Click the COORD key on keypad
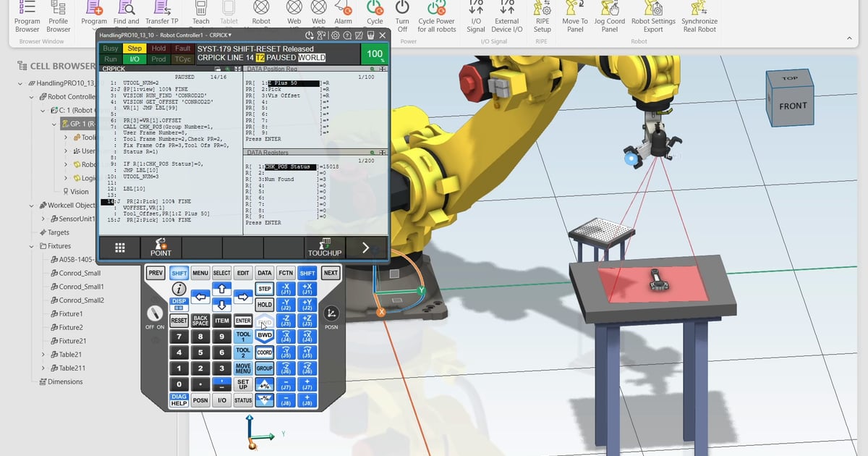Image resolution: width=868 pixels, height=456 pixels. coord(265,352)
